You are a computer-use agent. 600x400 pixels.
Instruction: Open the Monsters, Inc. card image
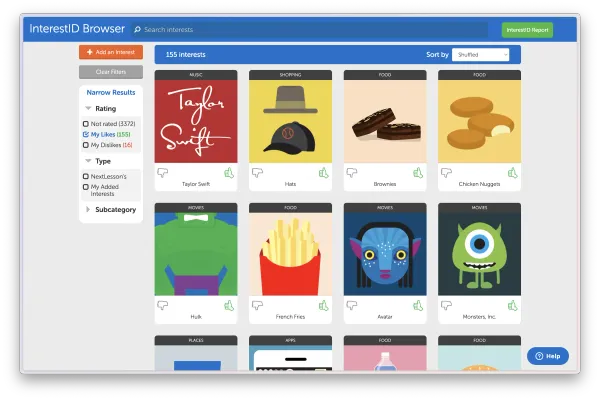479,254
